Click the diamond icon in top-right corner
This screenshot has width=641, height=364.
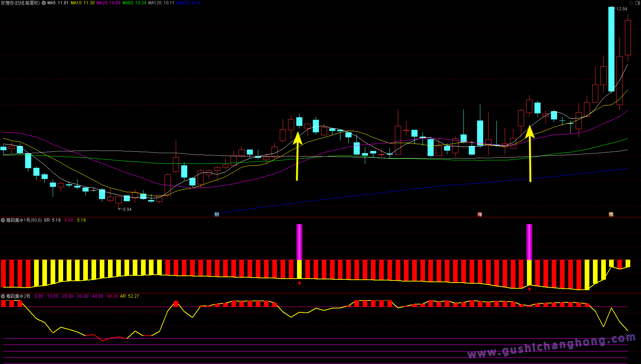[x=631, y=3]
